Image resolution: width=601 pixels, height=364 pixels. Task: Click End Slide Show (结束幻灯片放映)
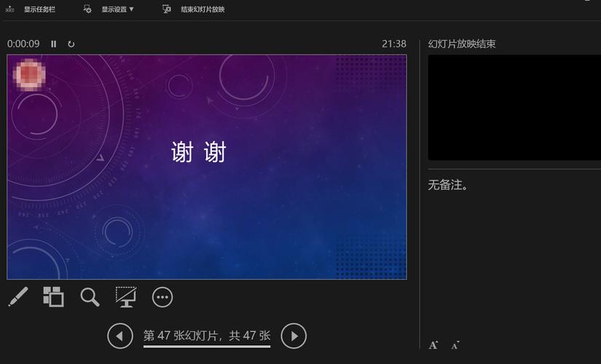[203, 9]
